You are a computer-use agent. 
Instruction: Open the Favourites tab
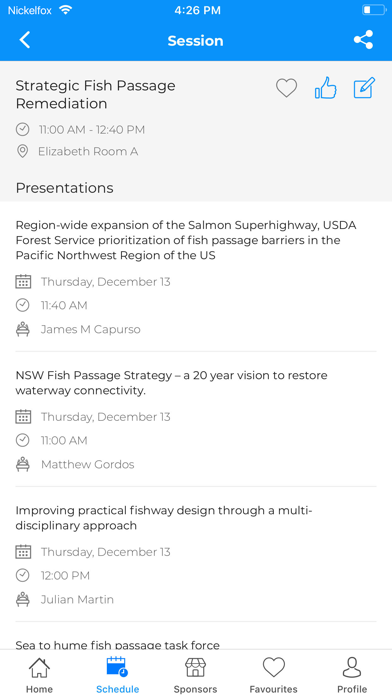273,675
